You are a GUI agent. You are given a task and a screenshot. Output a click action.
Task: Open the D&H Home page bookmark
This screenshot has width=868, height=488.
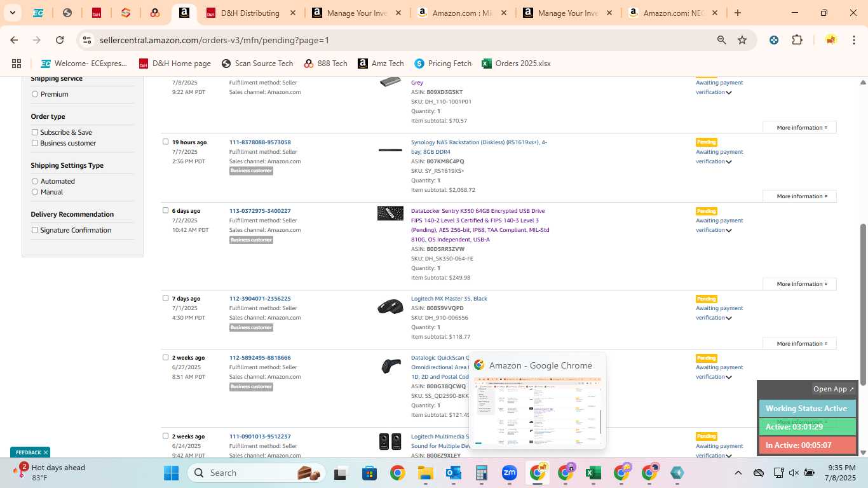(x=175, y=64)
